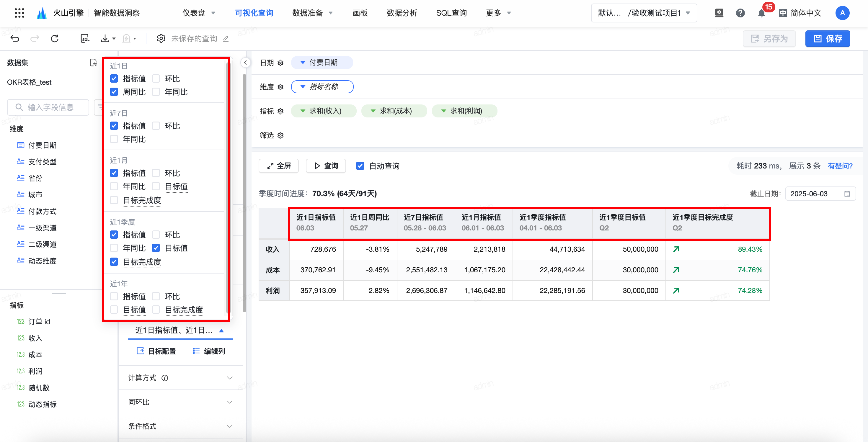
Task: Click the upward trend arrow in 收入 row
Action: [676, 249]
